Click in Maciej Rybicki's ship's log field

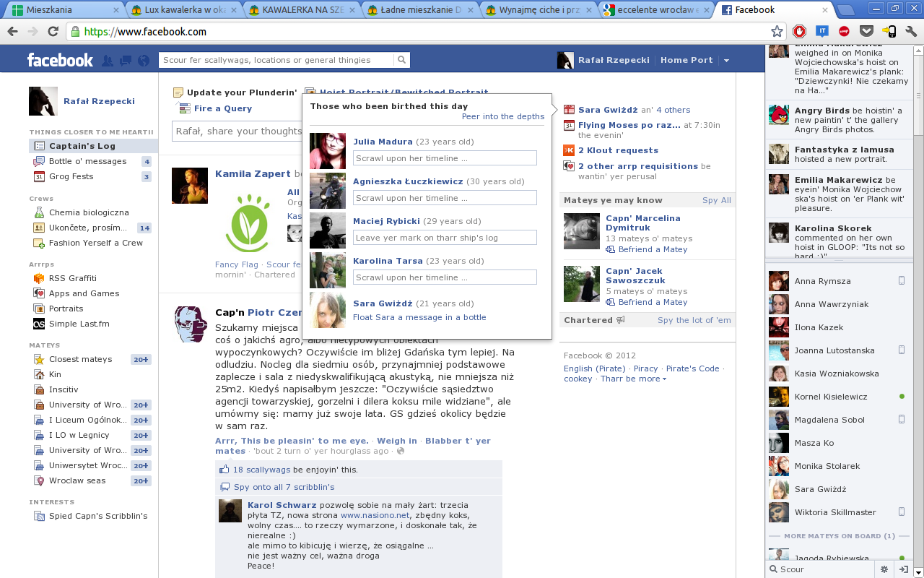click(x=445, y=238)
